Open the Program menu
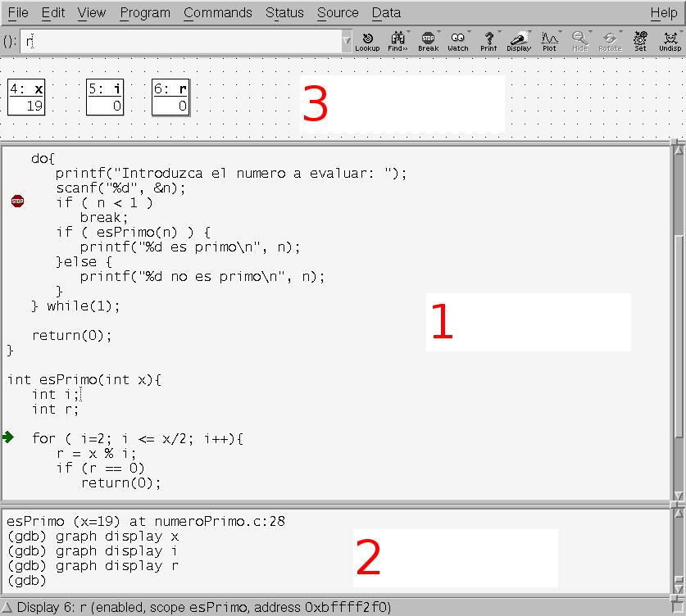The height and width of the screenshot is (616, 686). click(x=145, y=12)
